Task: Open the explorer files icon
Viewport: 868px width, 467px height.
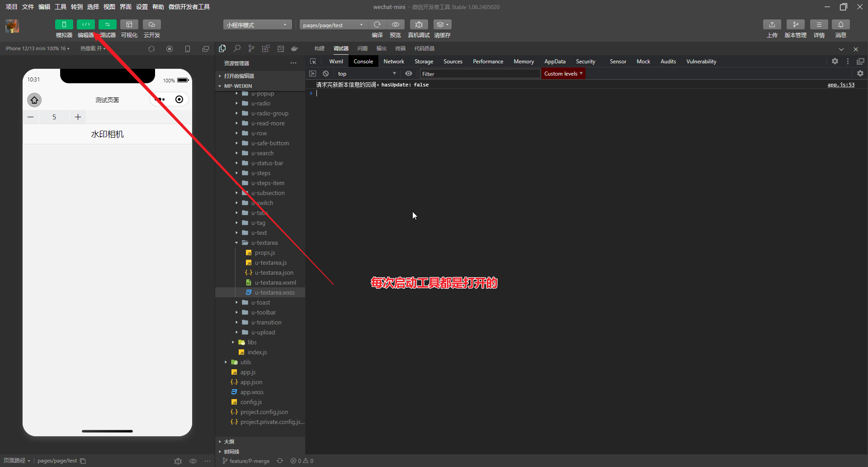Action: [x=222, y=48]
